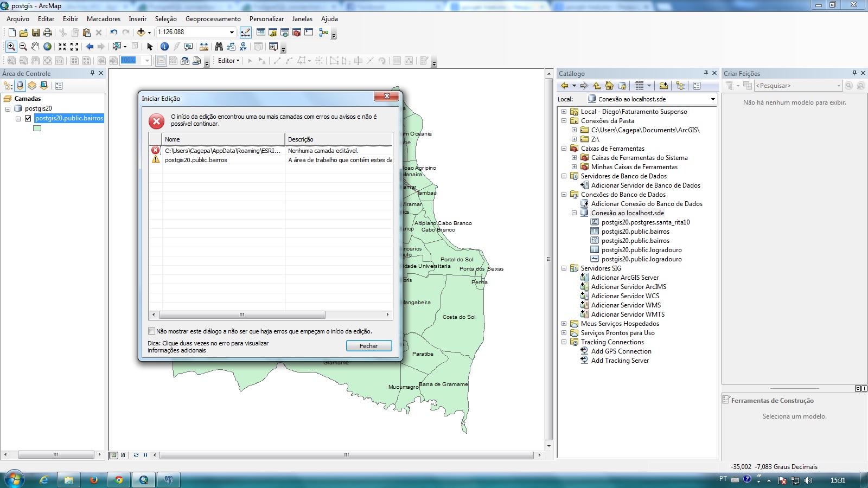Open the Editar menu
This screenshot has width=868, height=488.
[x=46, y=19]
